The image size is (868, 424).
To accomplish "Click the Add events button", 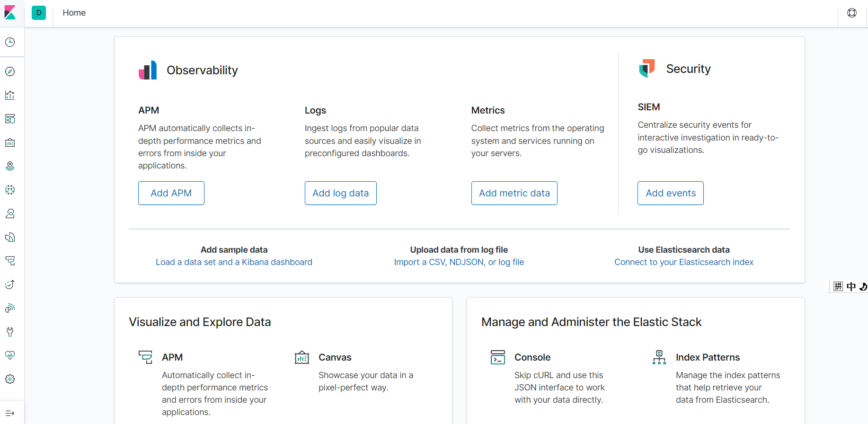I will point(671,193).
